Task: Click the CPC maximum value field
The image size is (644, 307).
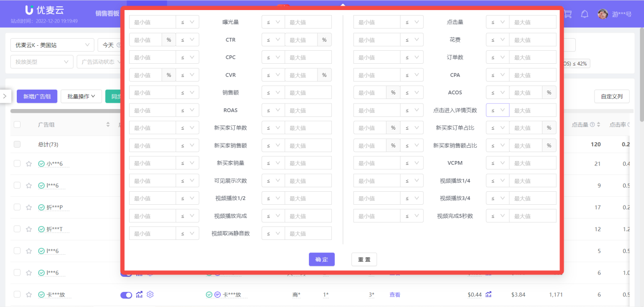Action: coord(308,57)
